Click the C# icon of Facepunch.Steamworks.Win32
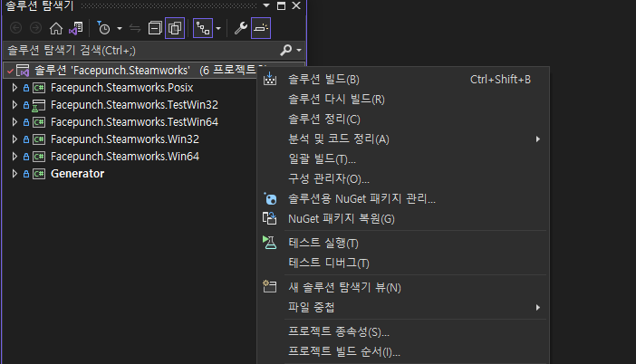Image resolution: width=636 pixels, height=364 pixels. pyautogui.click(x=39, y=139)
